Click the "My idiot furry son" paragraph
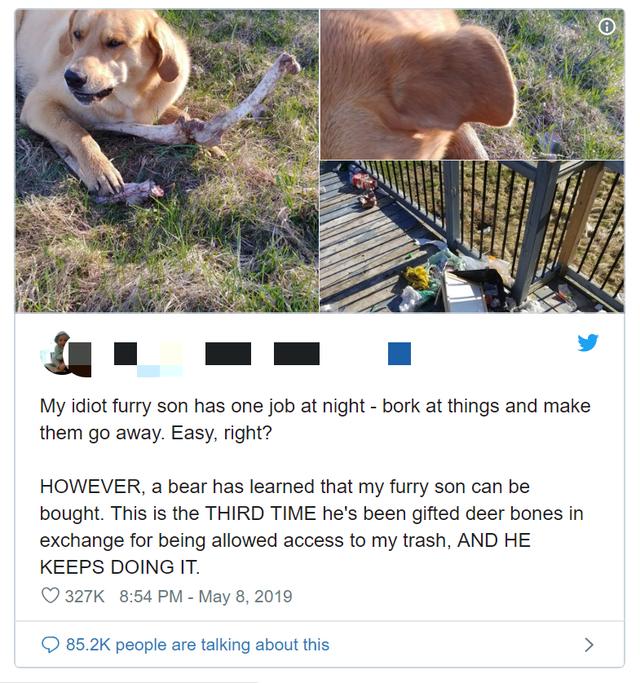 click(315, 419)
